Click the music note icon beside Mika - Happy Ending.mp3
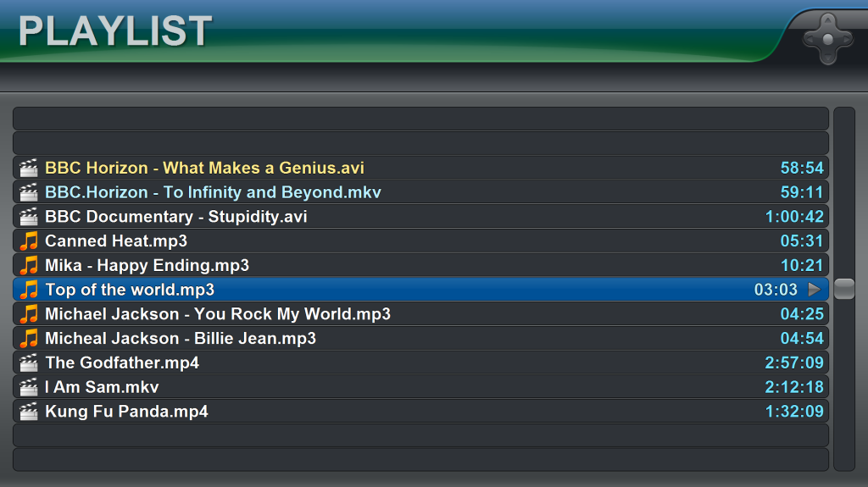Image resolution: width=868 pixels, height=487 pixels. tap(29, 265)
